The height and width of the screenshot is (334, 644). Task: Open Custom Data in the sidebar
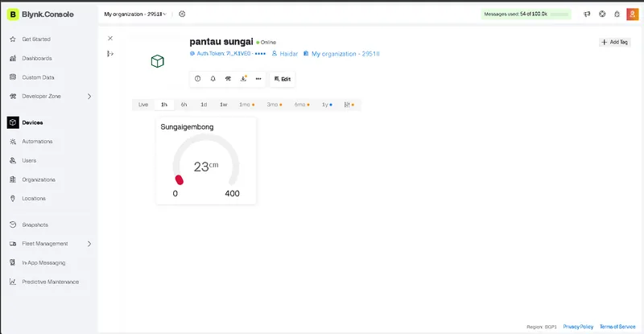tap(38, 77)
